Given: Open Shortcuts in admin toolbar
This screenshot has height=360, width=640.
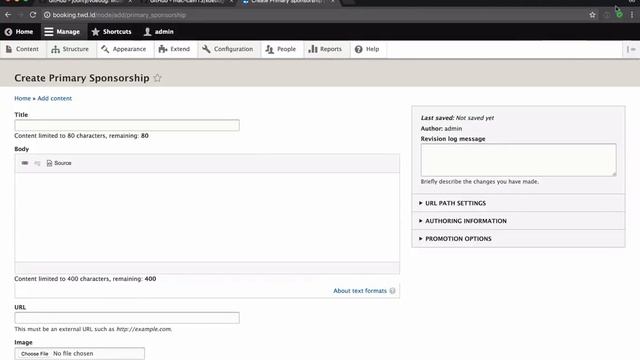Looking at the screenshot, I should pos(111,31).
